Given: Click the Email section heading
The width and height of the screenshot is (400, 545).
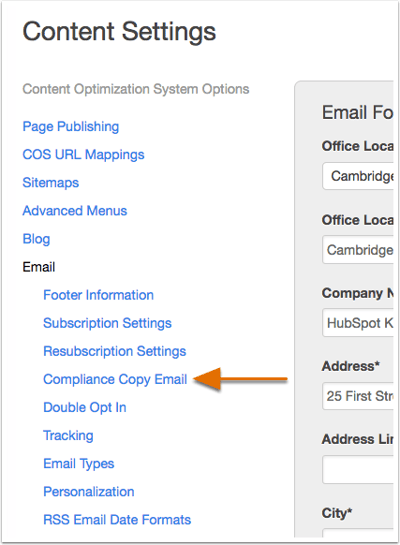Looking at the screenshot, I should 39,267.
